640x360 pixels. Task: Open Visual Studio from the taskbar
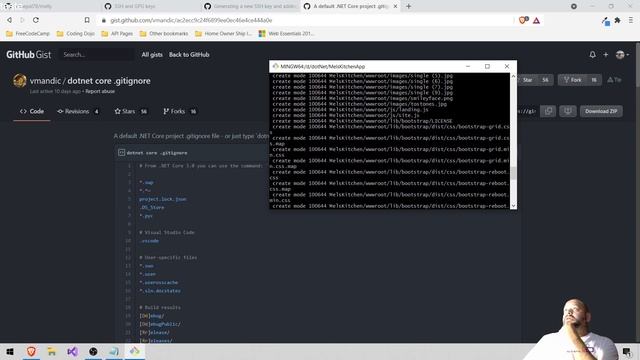(73, 351)
